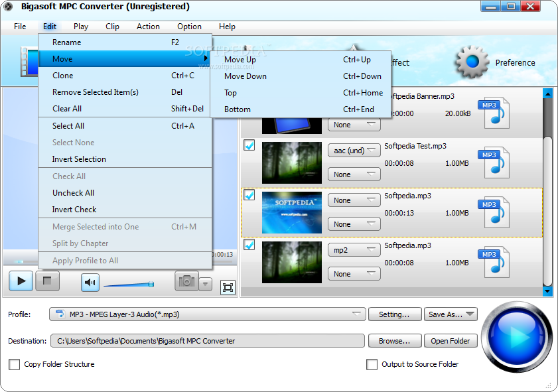The width and height of the screenshot is (558, 392).
Task: Open the Play menu
Action: pyautogui.click(x=81, y=27)
